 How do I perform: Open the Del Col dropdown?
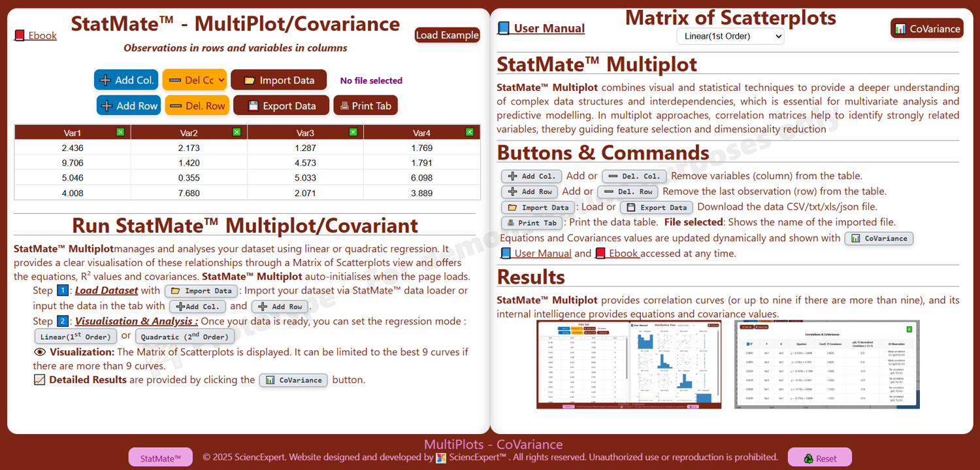194,80
